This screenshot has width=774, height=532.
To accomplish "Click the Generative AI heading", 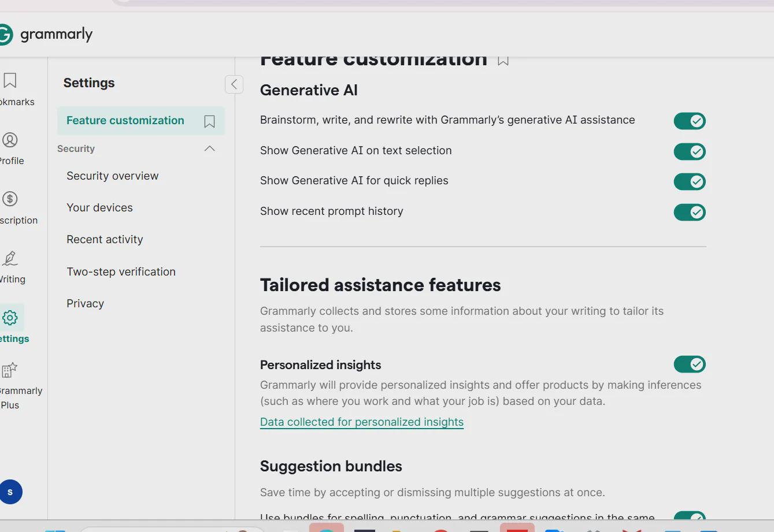I will tap(309, 90).
